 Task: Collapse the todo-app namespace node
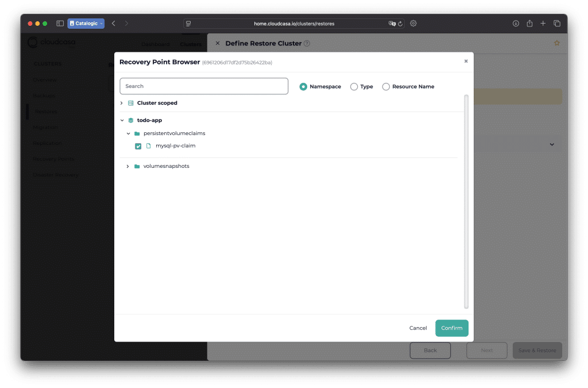pyautogui.click(x=122, y=121)
